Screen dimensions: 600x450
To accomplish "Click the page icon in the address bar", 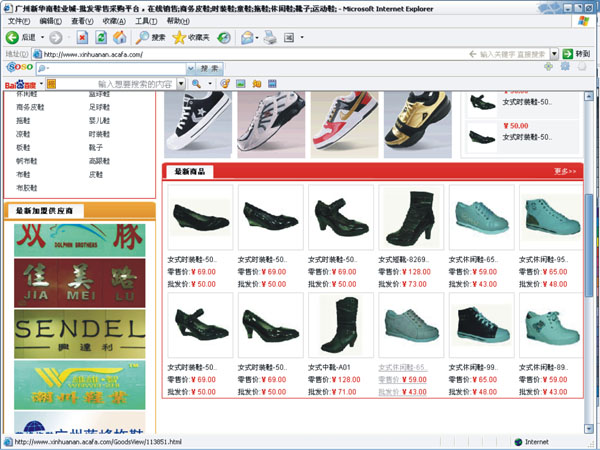I will (x=37, y=54).
